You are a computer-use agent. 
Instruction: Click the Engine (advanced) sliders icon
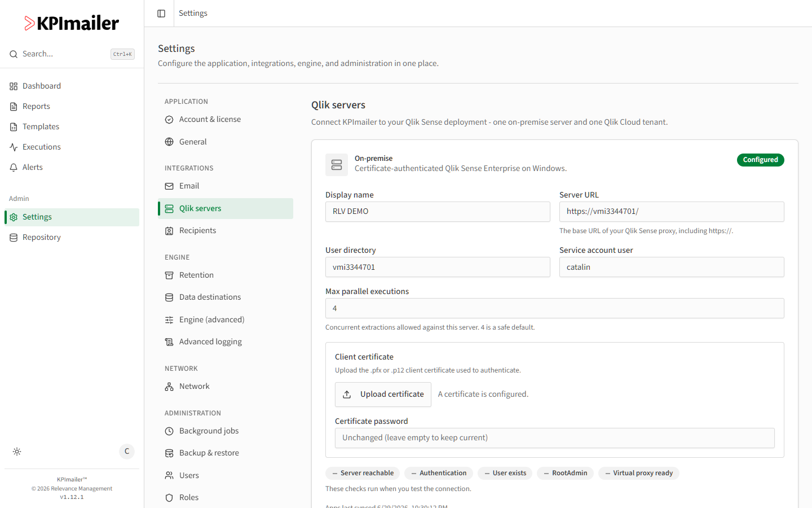pos(169,320)
